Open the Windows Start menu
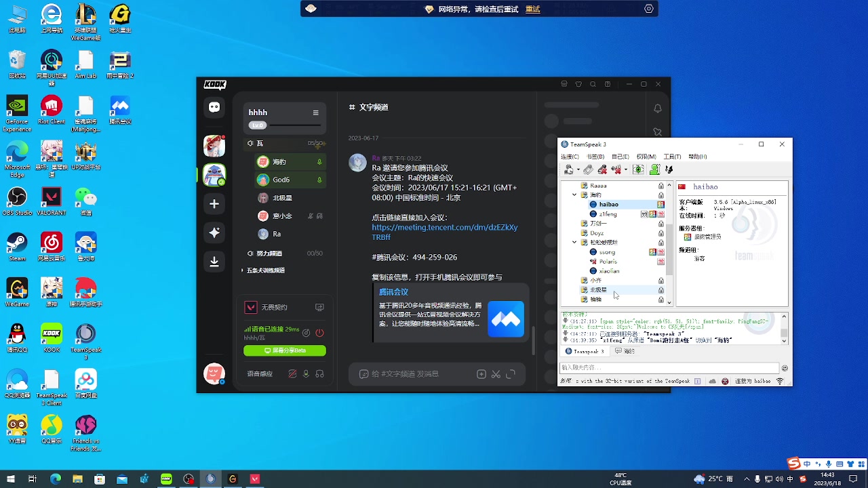Screen dimensions: 868x488 click(x=9, y=479)
